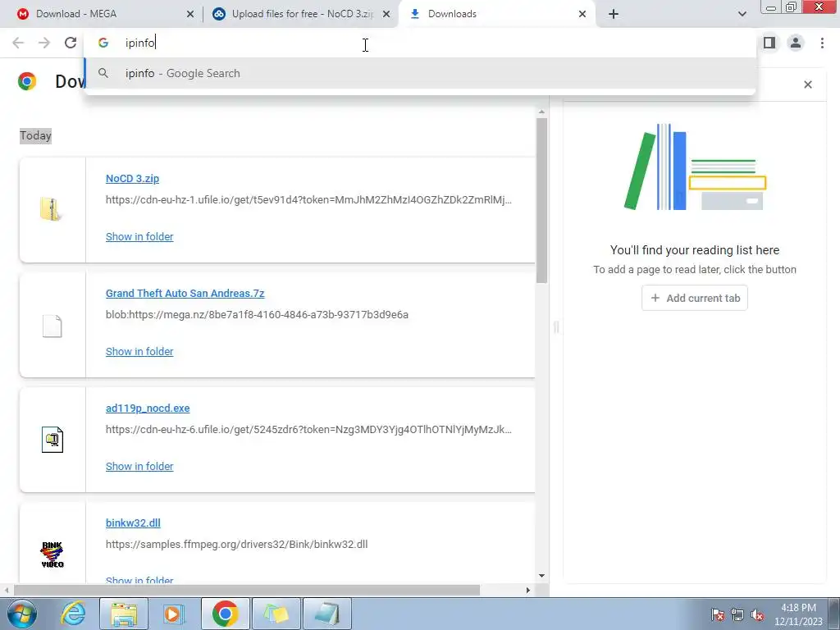Open the notepad-like taskbar item
The image size is (840, 630).
(x=327, y=614)
